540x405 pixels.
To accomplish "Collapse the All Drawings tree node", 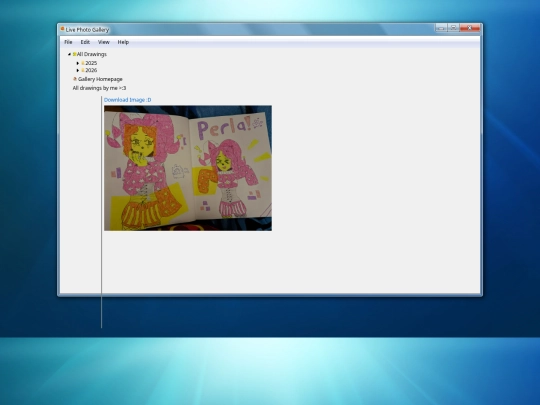I will coord(69,54).
